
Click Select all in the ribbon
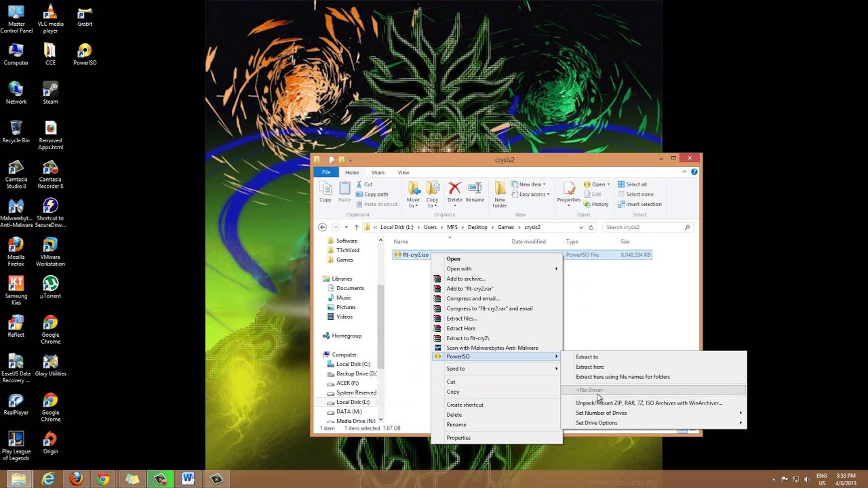point(632,184)
